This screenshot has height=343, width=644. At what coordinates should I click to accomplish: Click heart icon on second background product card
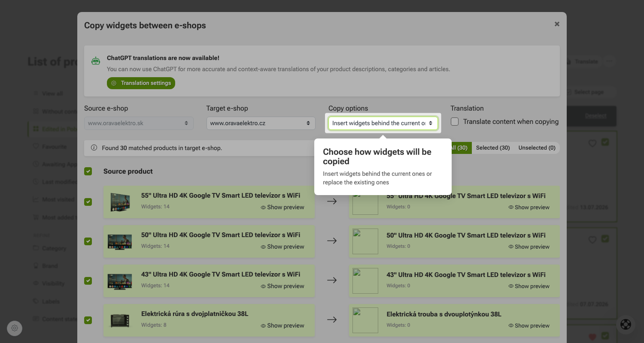tap(592, 240)
